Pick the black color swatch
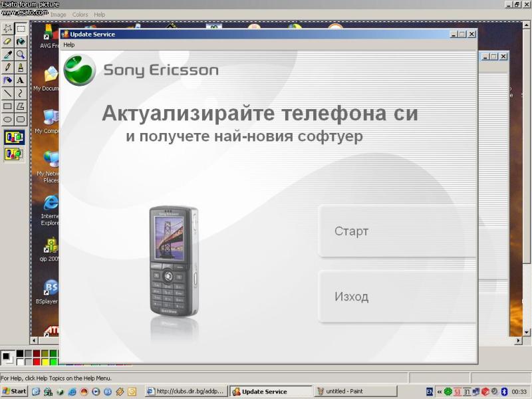The height and width of the screenshot is (399, 532). [x=20, y=354]
